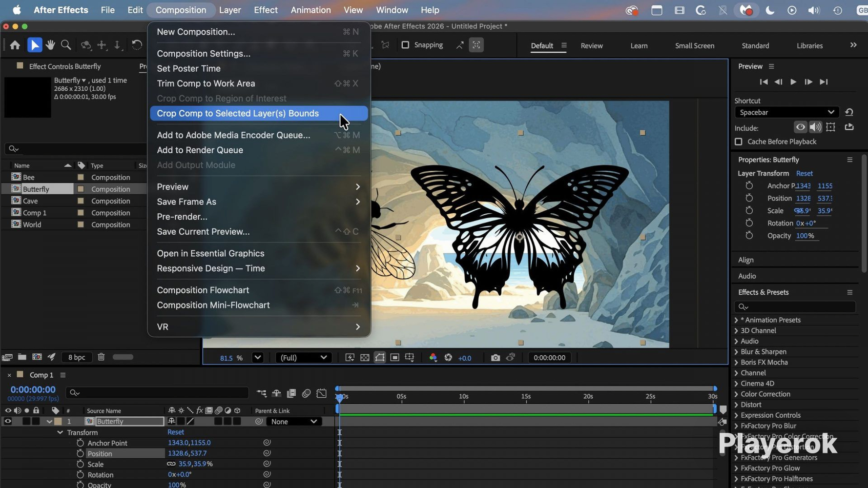Toggle audio inclusion in preview
This screenshot has width=868, height=488.
pyautogui.click(x=815, y=127)
